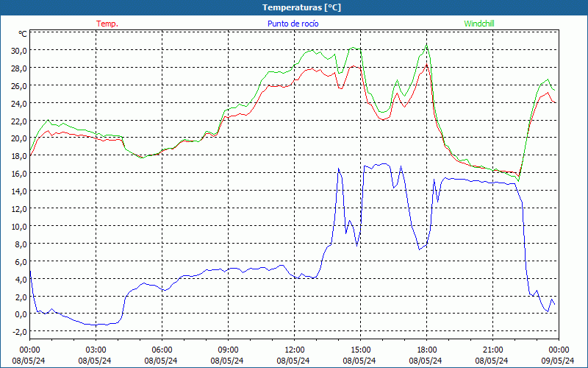Click the '22,0' y-axis value

click(x=19, y=121)
